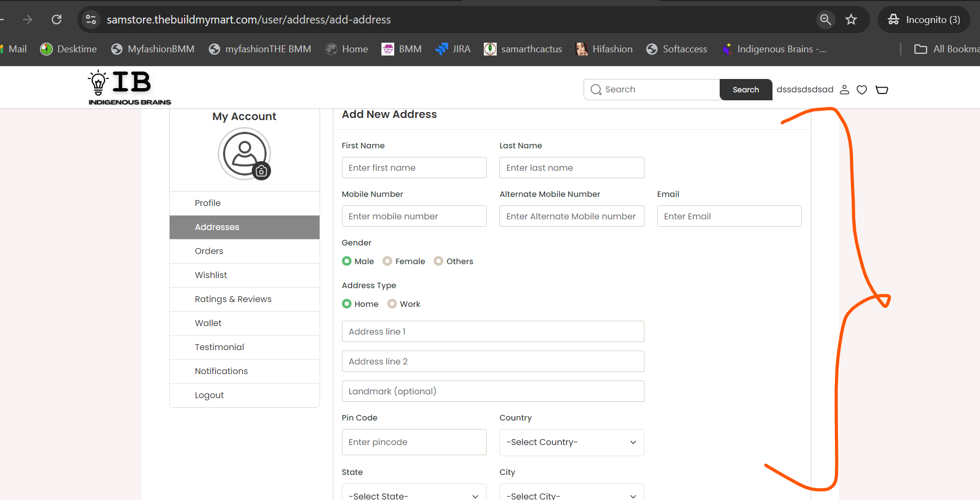Open Ratings & Reviews section
The width and height of the screenshot is (980, 500).
244,299
